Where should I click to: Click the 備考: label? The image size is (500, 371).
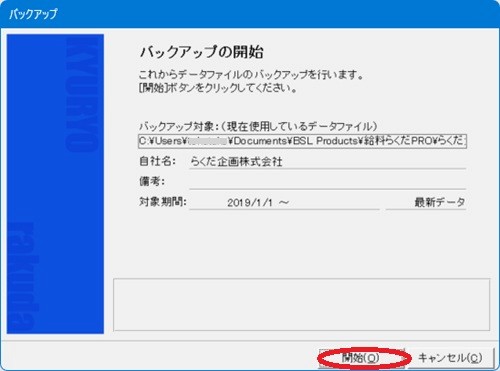coord(152,182)
